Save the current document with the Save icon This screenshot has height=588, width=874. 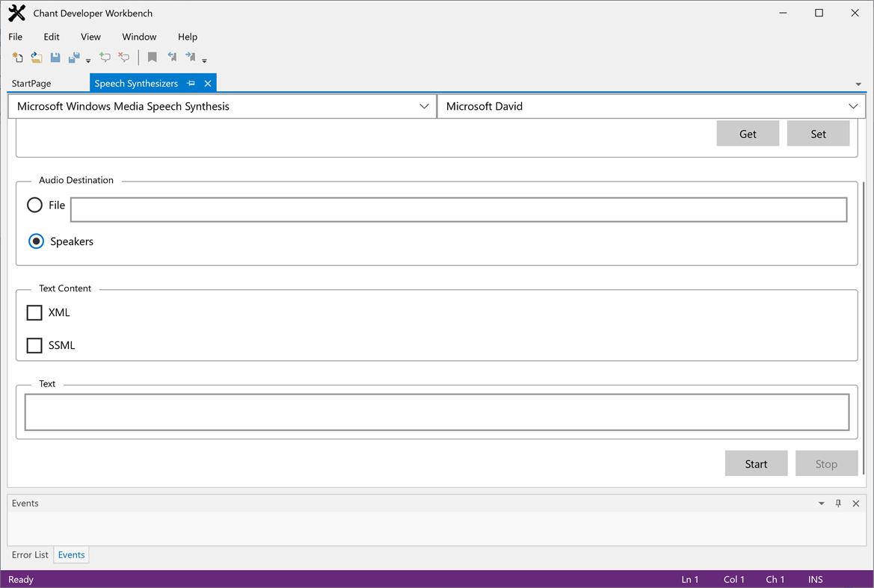click(x=55, y=58)
